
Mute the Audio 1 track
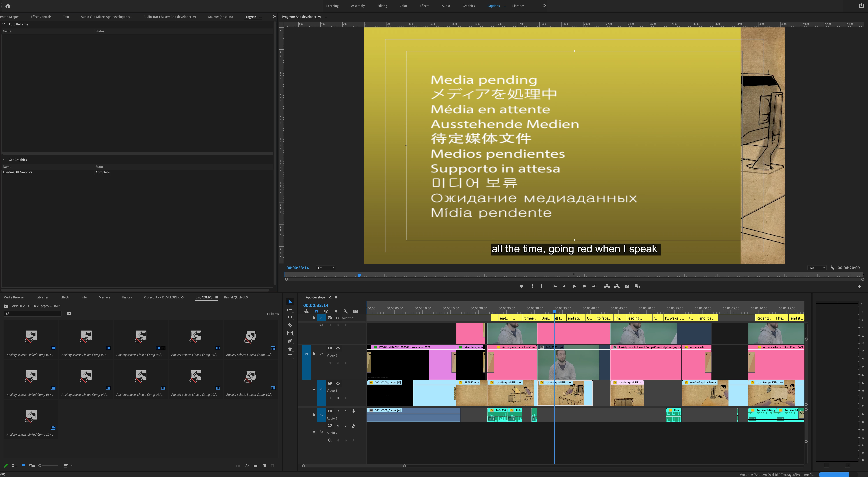[338, 411]
